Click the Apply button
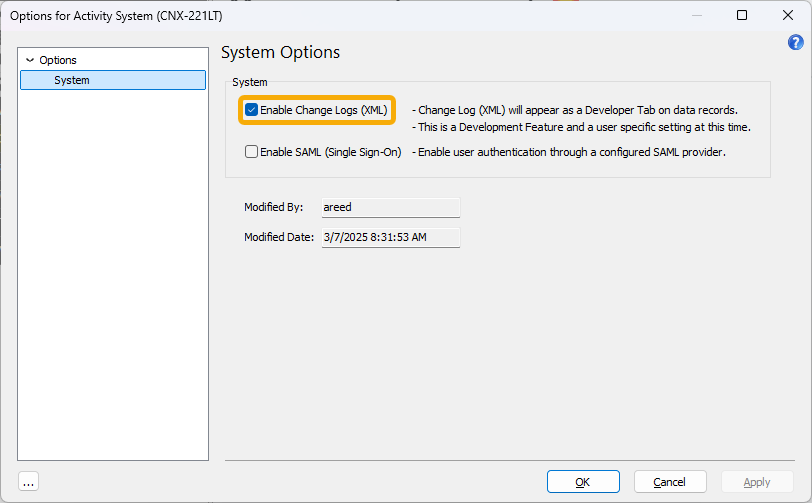Screen dimensions: 812x503 click(x=757, y=482)
